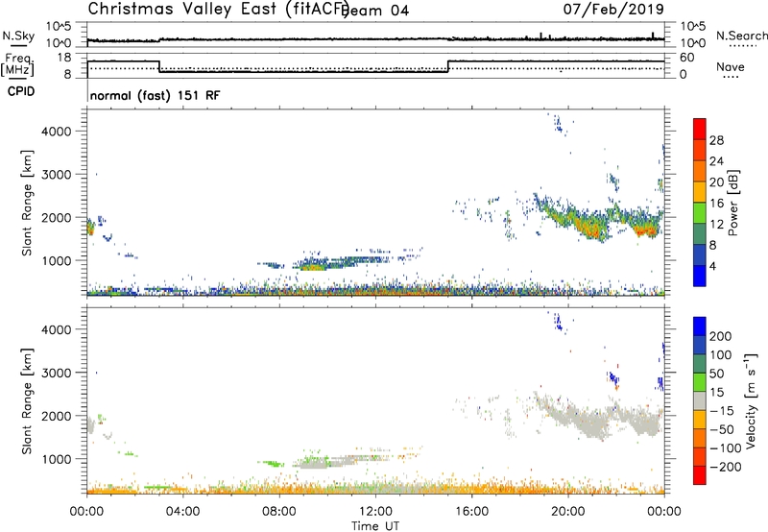Click the 'N.Search' legend label
Screen dimensions: 768x532
pyautogui.click(x=741, y=36)
